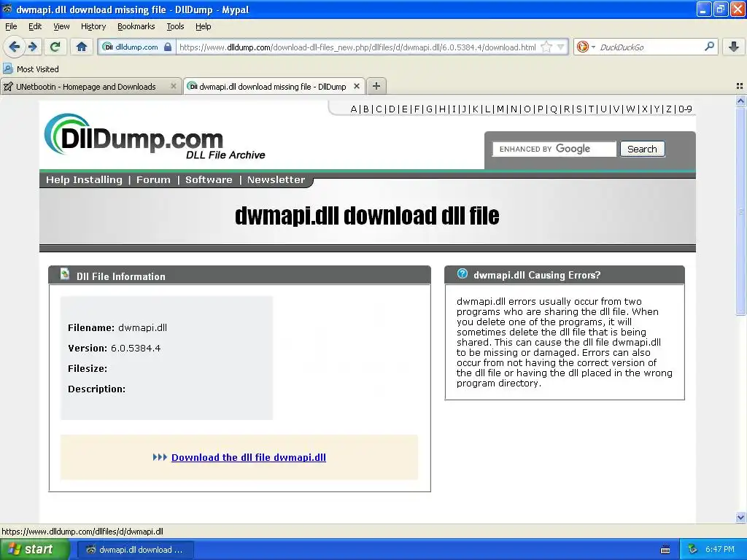Go forward with the Forward arrow
The height and width of the screenshot is (560, 747).
point(33,47)
